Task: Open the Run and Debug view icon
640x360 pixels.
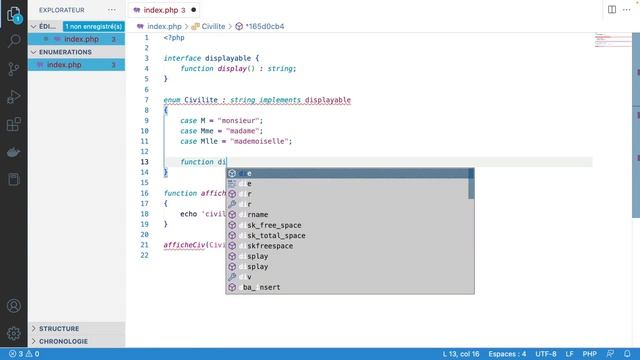Action: 14,97
